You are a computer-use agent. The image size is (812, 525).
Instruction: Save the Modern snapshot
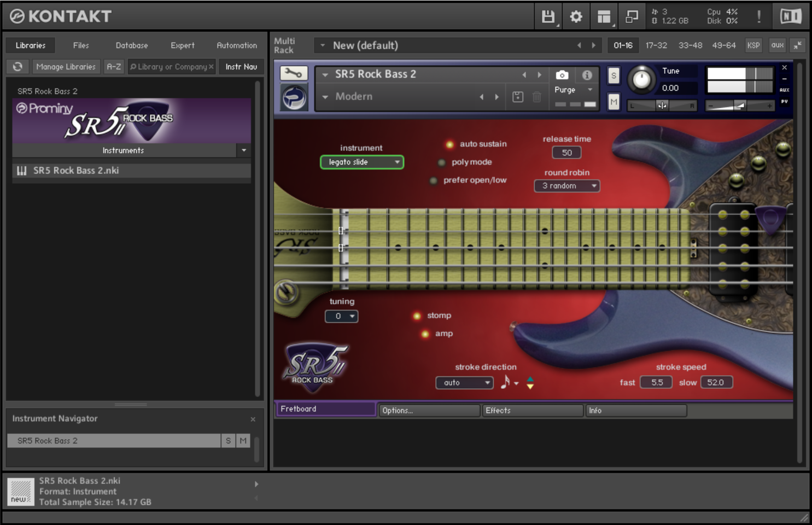[x=518, y=97]
